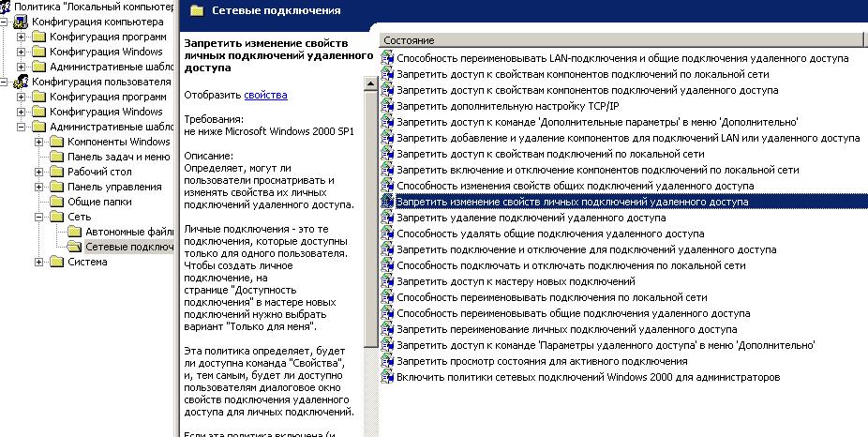Screen dimensions: 868x437
Task: Expand the 'Система' tree node
Action: tap(39, 262)
